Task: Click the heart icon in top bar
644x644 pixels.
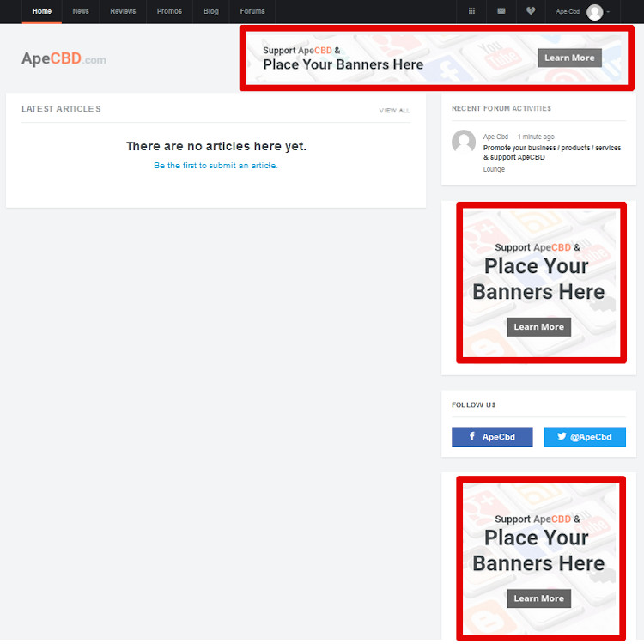Action: tap(531, 11)
